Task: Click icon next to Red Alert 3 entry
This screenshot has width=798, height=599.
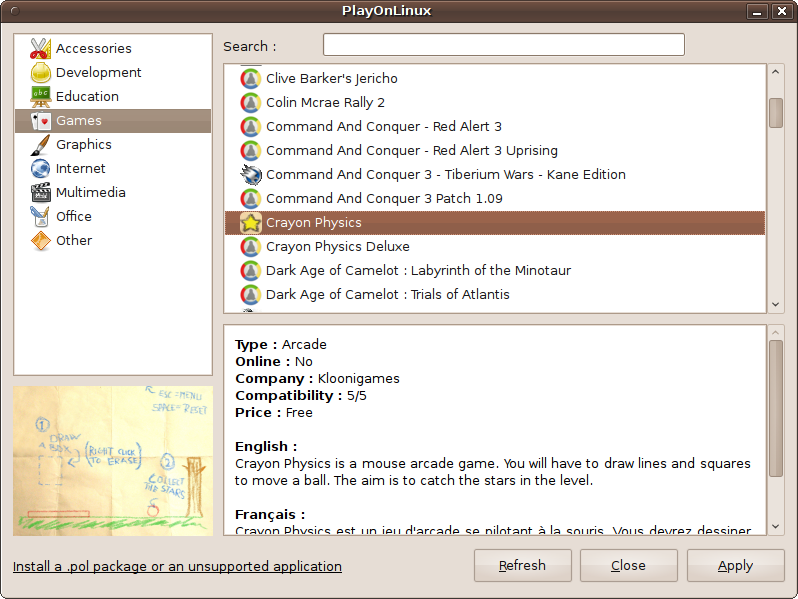Action: [x=250, y=126]
